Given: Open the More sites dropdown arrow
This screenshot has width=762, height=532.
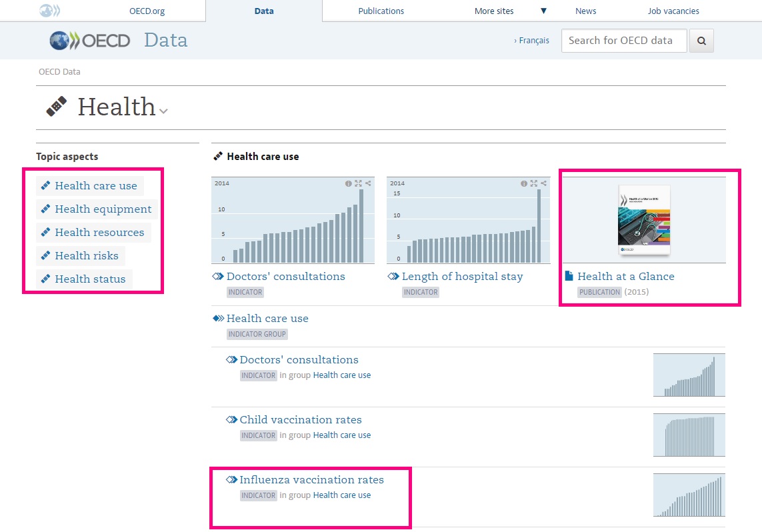Looking at the screenshot, I should tap(544, 11).
